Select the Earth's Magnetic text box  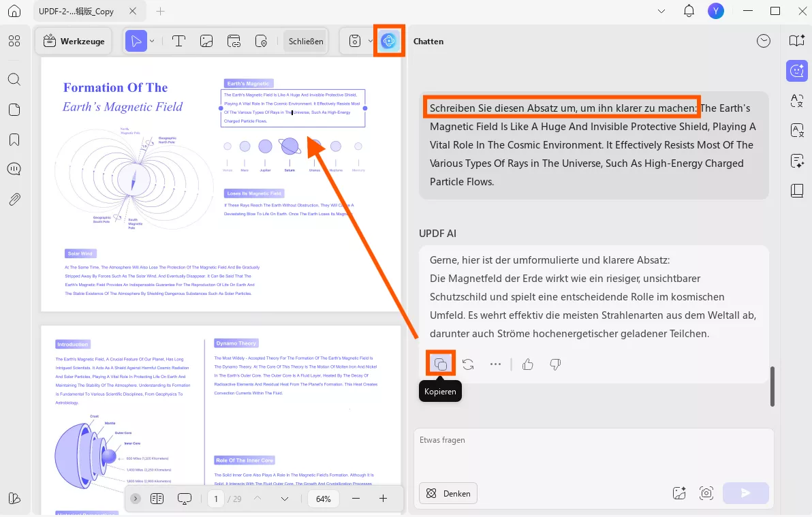293,108
